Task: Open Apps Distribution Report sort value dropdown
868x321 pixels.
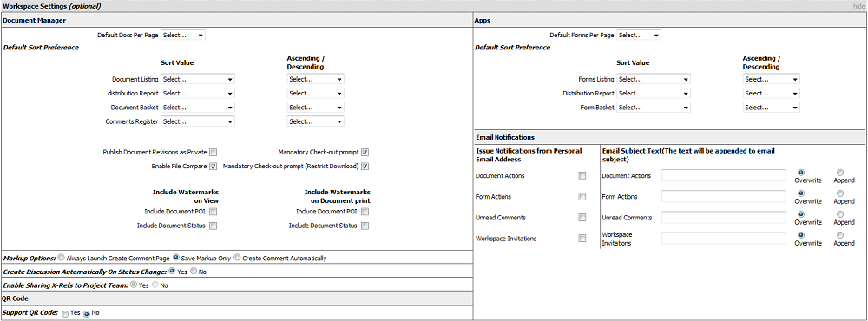Action: pos(654,94)
